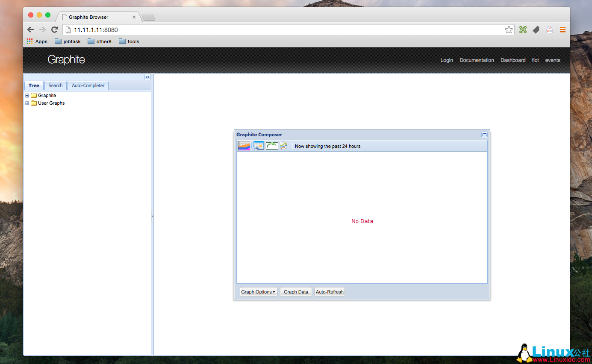Open the graph display options icon
Image resolution: width=592 pixels, height=364 pixels.
click(x=244, y=146)
